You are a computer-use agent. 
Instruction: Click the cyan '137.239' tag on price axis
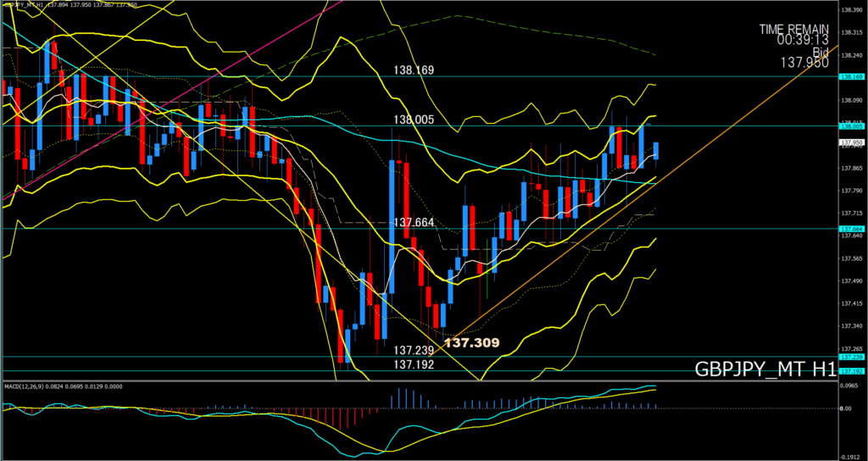850,358
